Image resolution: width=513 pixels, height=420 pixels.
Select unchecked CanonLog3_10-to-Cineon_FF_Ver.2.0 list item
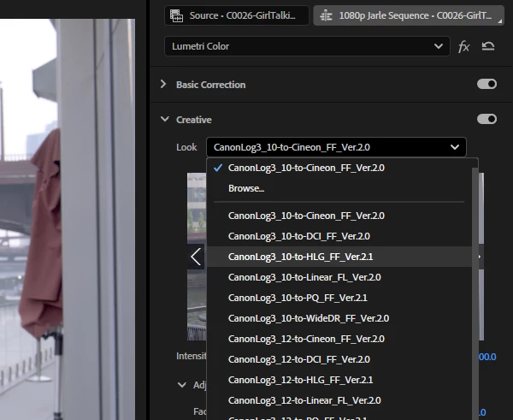pyautogui.click(x=339, y=216)
